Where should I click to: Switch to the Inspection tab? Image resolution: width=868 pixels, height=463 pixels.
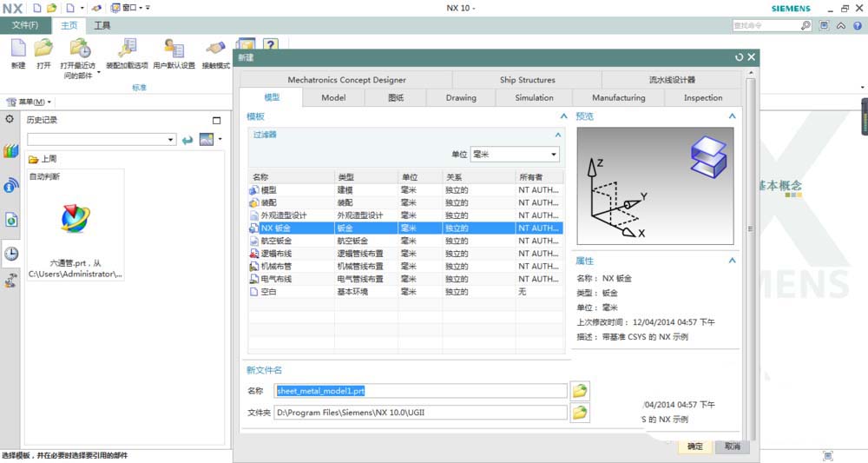[703, 97]
